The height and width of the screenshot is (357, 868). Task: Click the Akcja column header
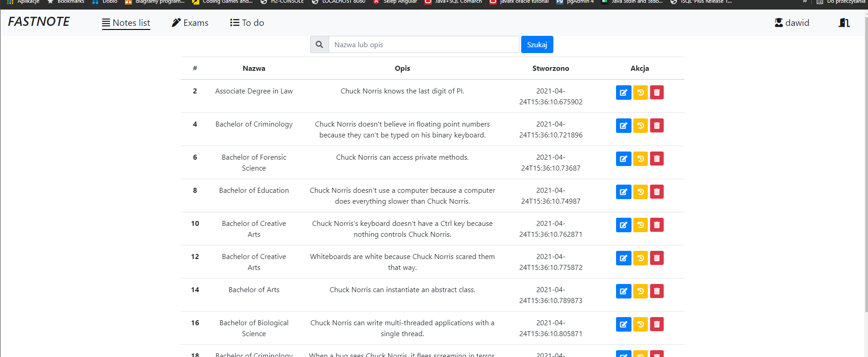(640, 68)
